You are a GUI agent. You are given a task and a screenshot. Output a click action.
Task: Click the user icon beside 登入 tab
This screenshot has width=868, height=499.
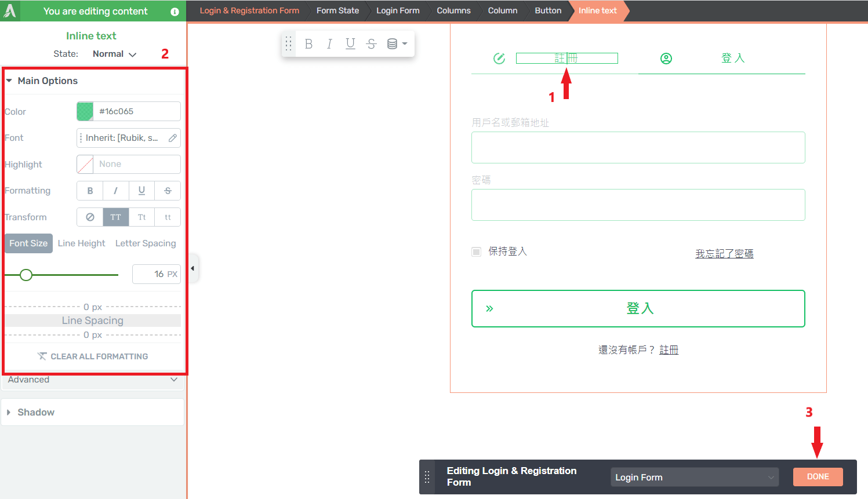pyautogui.click(x=666, y=59)
